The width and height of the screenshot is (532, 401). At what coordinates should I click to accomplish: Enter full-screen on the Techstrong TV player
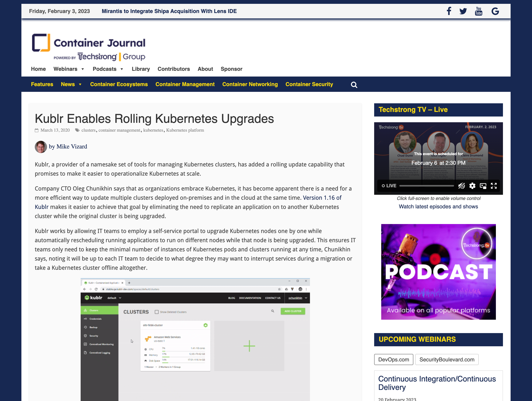494,186
